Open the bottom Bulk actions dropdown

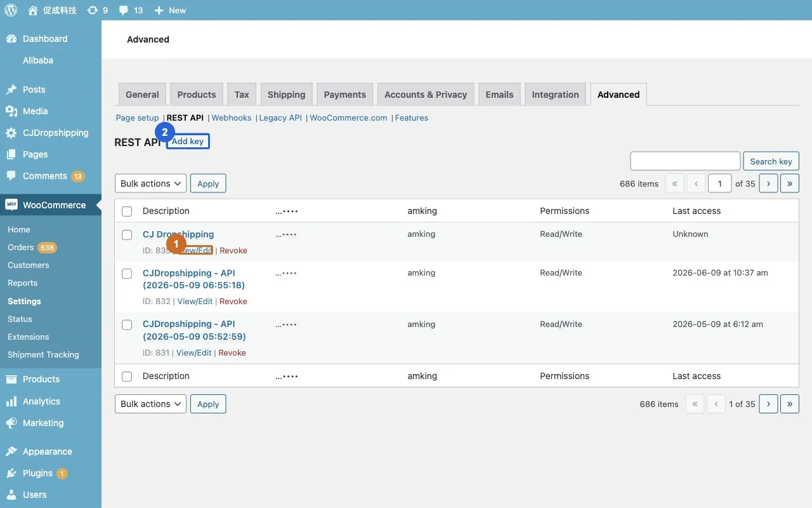[150, 404]
